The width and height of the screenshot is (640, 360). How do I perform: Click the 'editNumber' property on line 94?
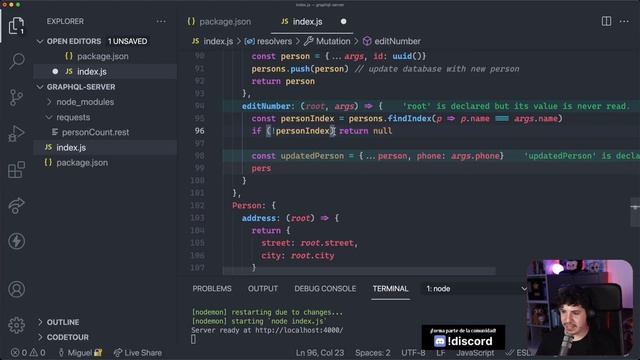click(x=266, y=106)
